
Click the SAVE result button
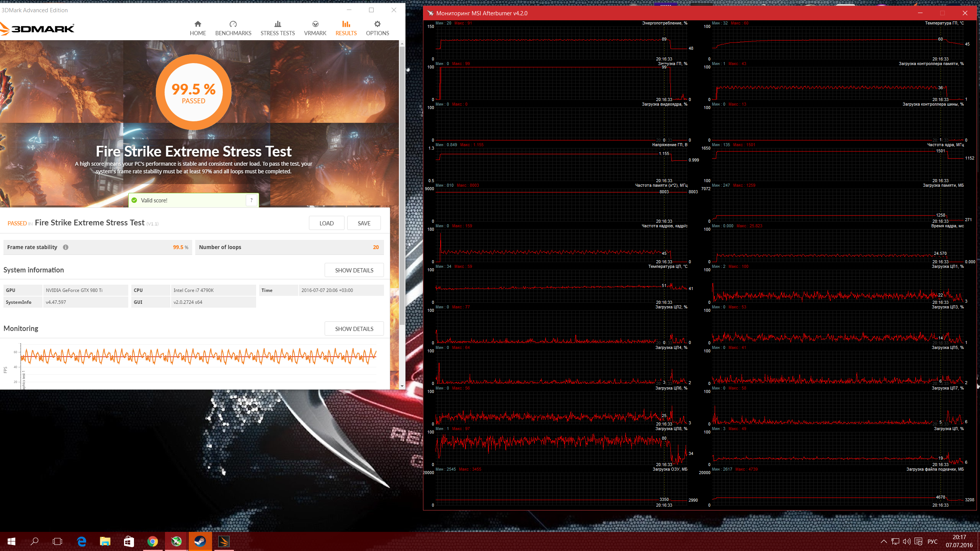pyautogui.click(x=364, y=223)
